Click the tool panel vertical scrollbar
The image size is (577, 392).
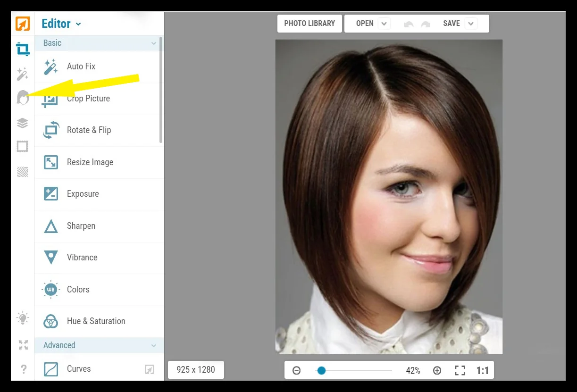161,90
